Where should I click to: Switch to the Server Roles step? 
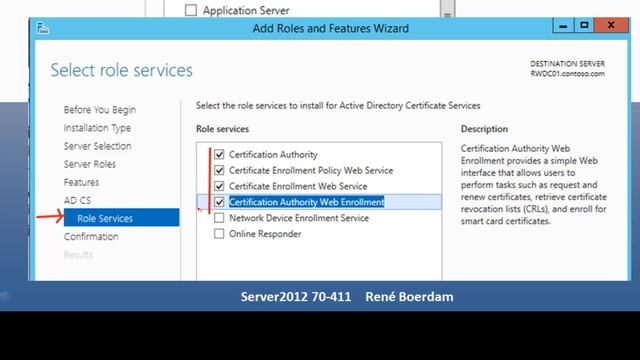(89, 164)
